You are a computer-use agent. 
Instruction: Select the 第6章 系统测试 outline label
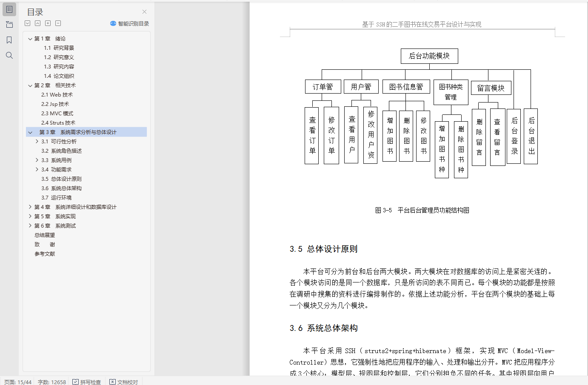pyautogui.click(x=55, y=226)
